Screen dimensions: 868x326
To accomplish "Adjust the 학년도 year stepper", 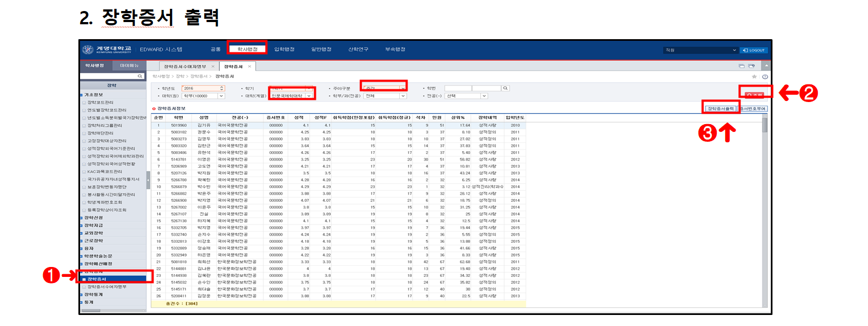I will pos(222,88).
